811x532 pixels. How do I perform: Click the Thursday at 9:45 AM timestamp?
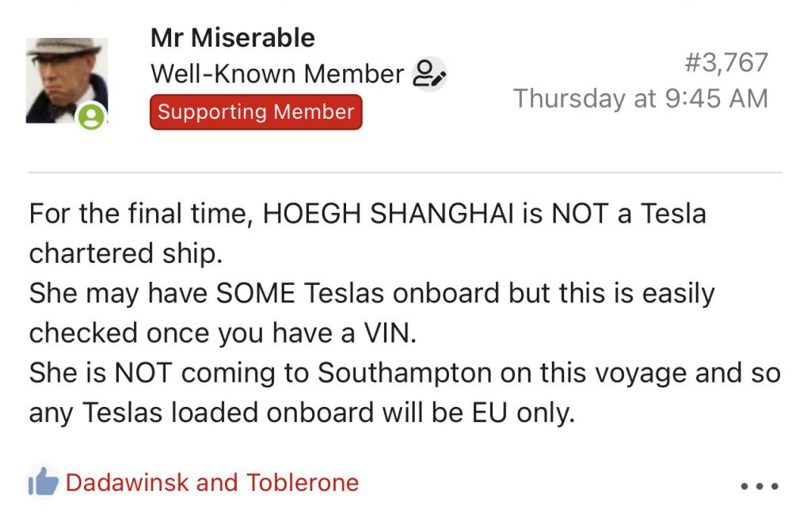tap(640, 98)
